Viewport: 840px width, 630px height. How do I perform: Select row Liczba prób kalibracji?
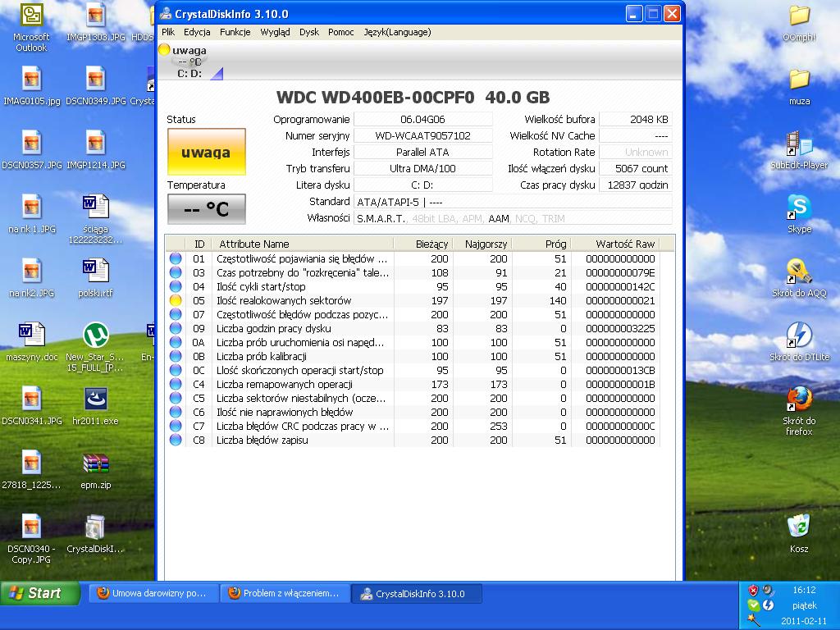[413, 356]
